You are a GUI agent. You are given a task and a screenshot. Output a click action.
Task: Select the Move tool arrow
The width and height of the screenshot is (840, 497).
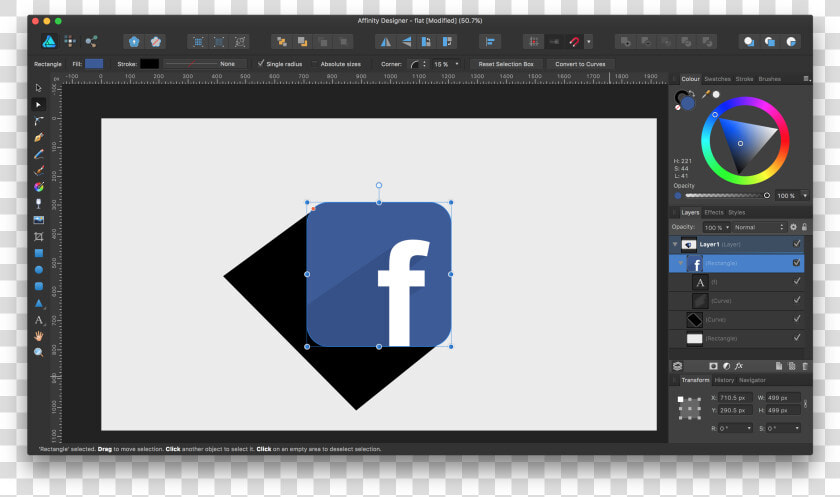pos(39,88)
